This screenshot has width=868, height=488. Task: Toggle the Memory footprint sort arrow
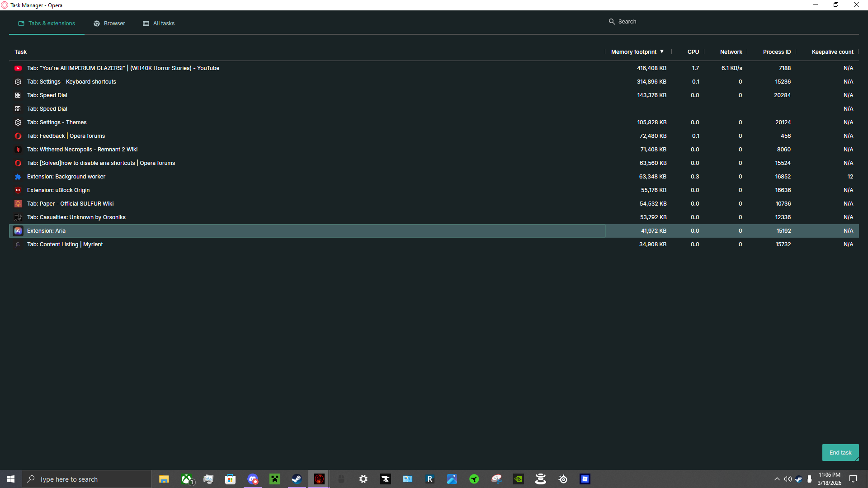click(662, 52)
